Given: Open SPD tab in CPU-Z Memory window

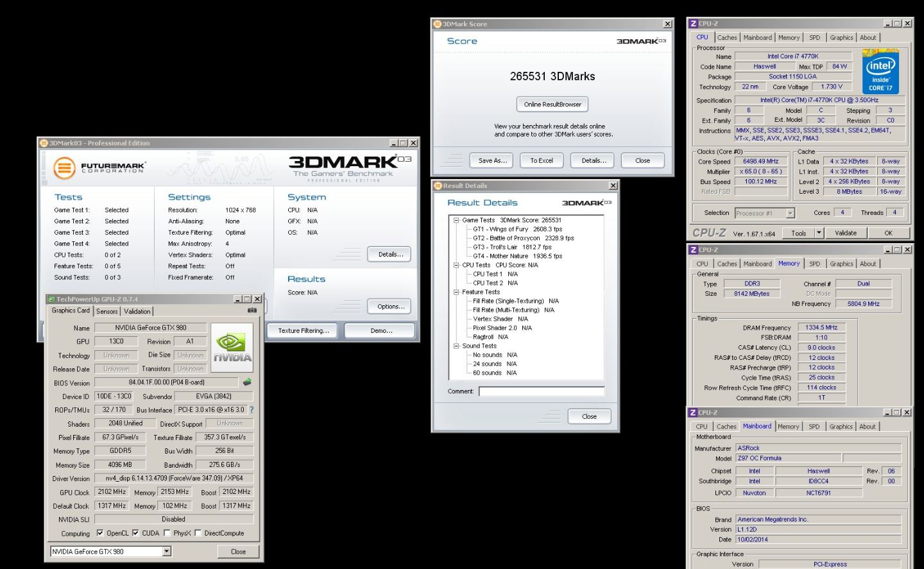Looking at the screenshot, I should click(814, 264).
